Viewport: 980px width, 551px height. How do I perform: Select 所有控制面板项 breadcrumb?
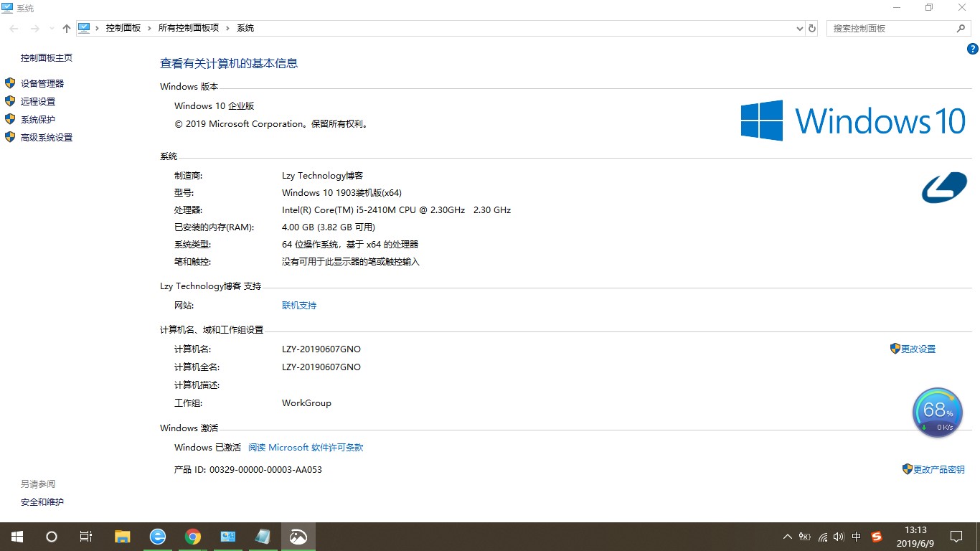[189, 28]
